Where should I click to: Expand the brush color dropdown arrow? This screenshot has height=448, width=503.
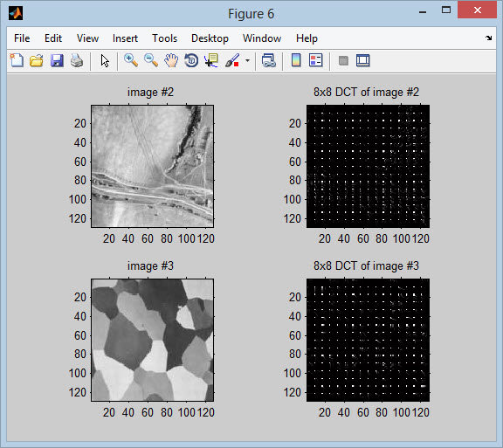[x=247, y=60]
